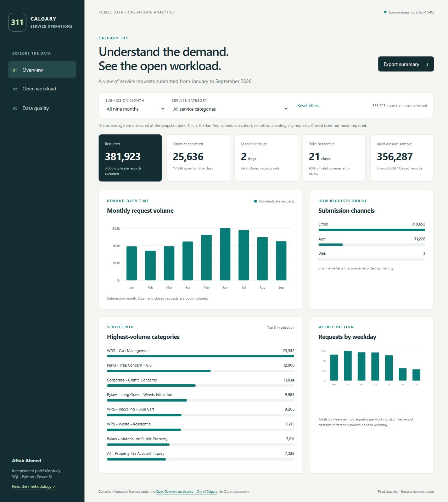Click the Tuesday bar in weekday chart
448x502 pixels.
(x=348, y=366)
